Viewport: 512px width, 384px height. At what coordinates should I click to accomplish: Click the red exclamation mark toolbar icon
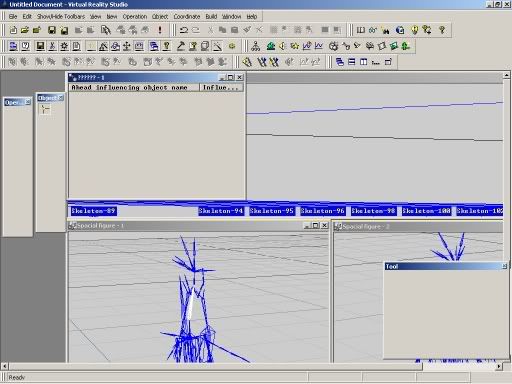(160, 30)
